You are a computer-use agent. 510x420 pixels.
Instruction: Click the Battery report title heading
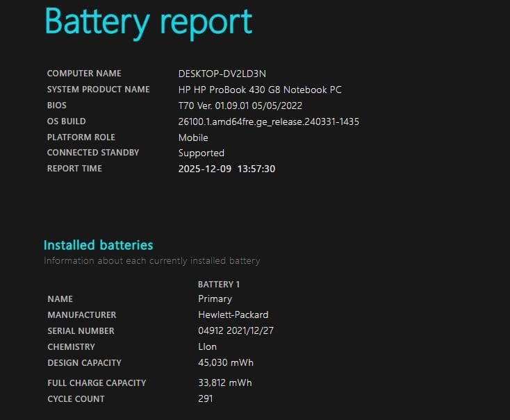[148, 22]
